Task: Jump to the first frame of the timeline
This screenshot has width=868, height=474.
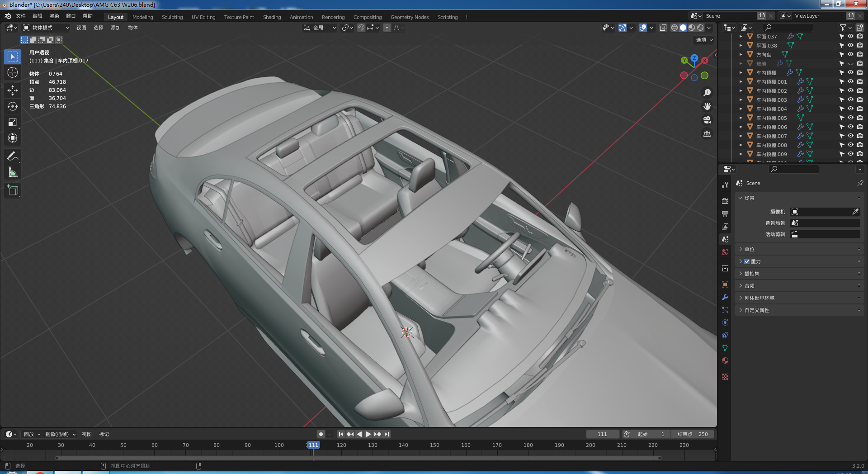Action: (341, 434)
